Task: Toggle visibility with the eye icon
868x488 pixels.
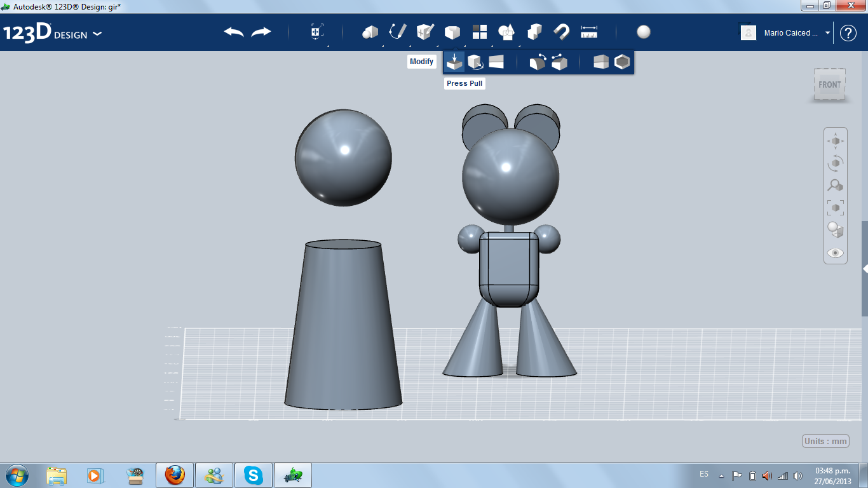Action: click(x=836, y=253)
